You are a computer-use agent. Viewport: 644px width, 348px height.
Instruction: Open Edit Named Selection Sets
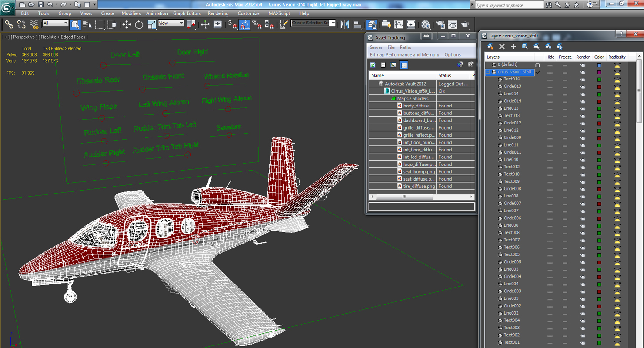point(283,24)
